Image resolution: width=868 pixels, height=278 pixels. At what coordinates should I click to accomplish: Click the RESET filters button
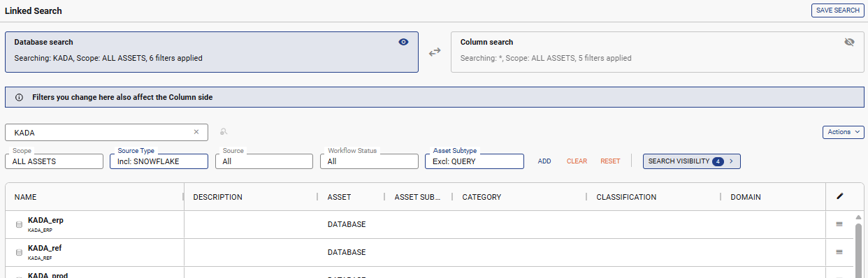coord(610,161)
